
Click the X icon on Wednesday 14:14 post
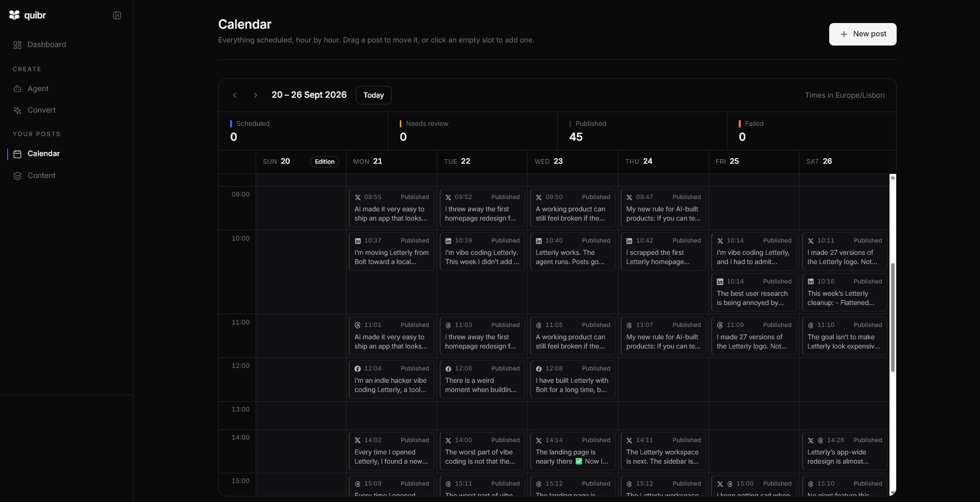click(x=539, y=441)
